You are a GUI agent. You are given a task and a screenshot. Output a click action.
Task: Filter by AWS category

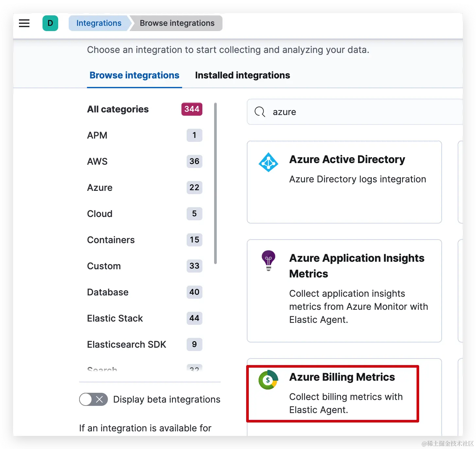pos(144,161)
